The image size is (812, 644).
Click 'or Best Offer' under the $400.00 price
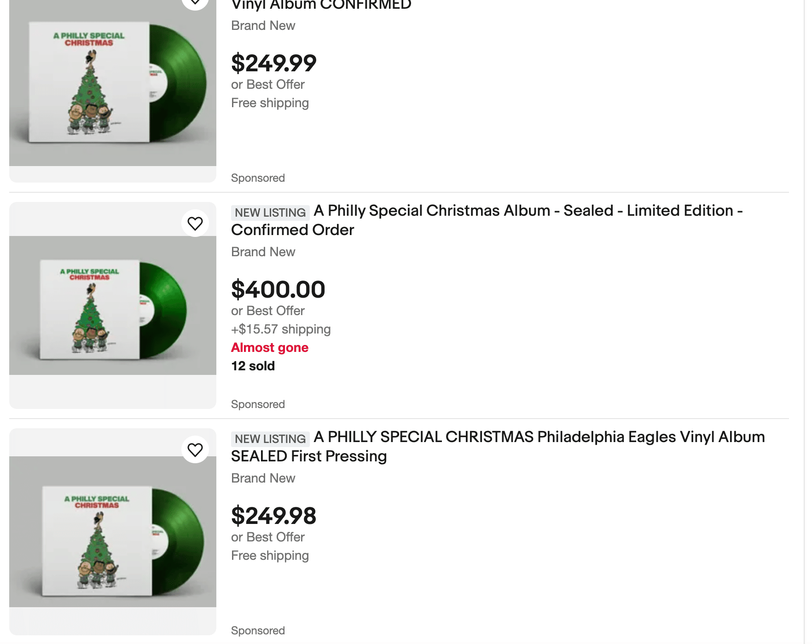coord(267,311)
